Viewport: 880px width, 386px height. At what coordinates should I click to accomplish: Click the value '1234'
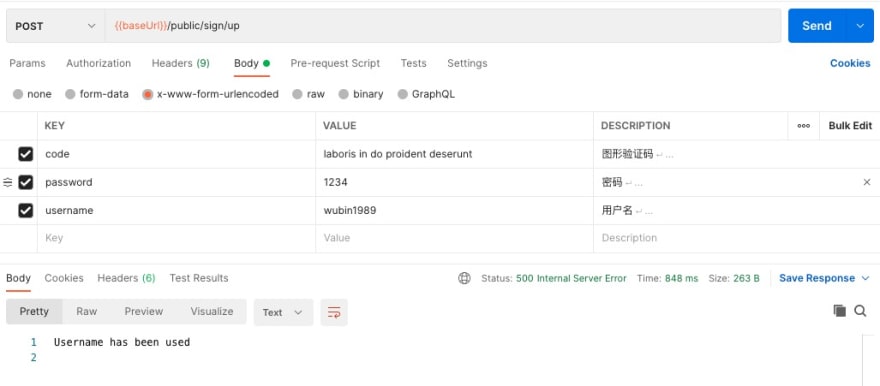click(336, 182)
